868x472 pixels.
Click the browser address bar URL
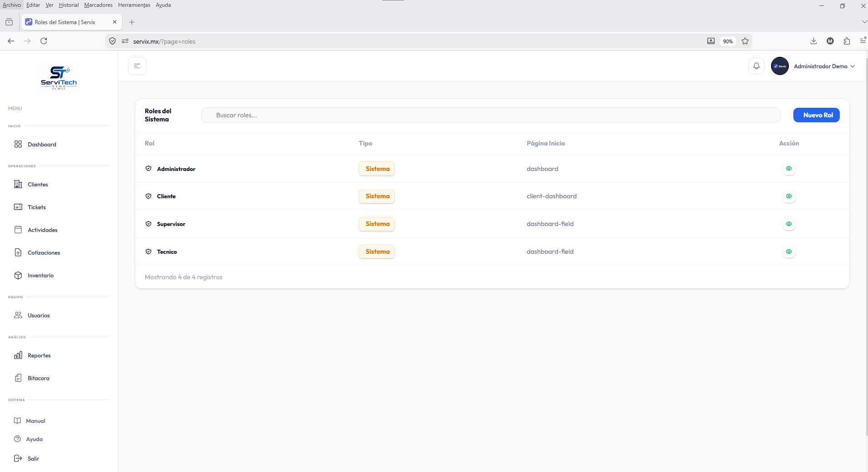point(164,41)
